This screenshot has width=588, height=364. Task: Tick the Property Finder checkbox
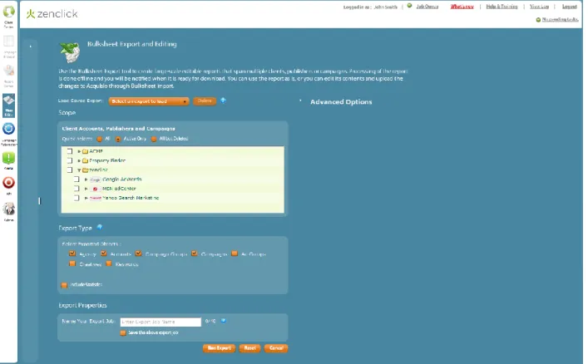(x=70, y=160)
